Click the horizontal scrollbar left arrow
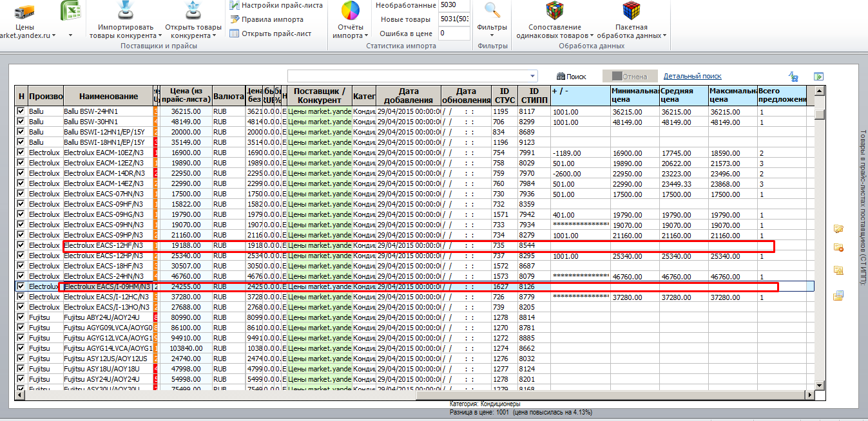Image resolution: width=868 pixels, height=421 pixels. (x=19, y=395)
